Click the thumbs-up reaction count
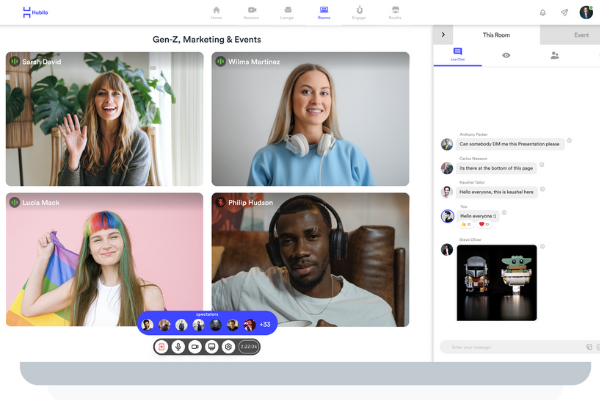The width and height of the screenshot is (600, 400). 466,224
